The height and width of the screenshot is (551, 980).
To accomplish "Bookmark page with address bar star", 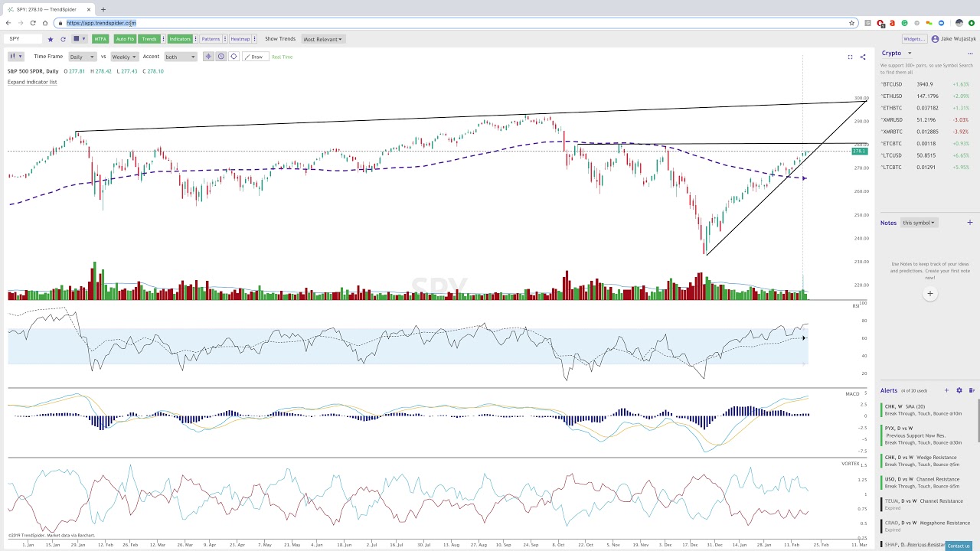I will coord(851,23).
